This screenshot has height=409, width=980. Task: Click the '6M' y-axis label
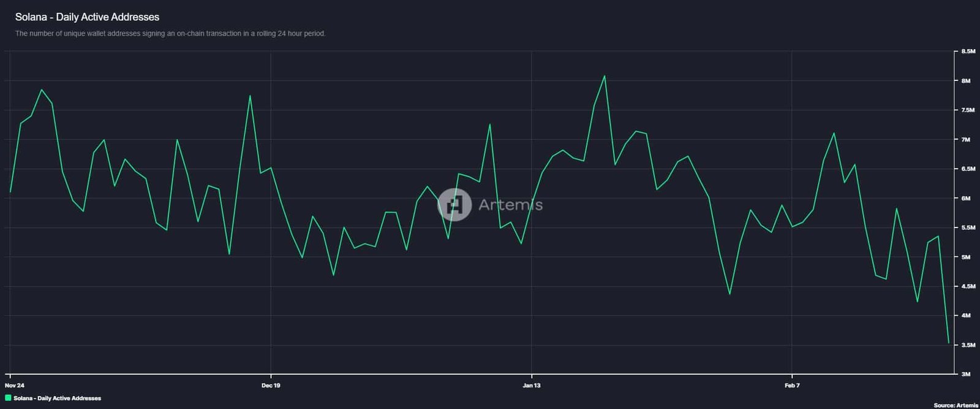point(966,198)
